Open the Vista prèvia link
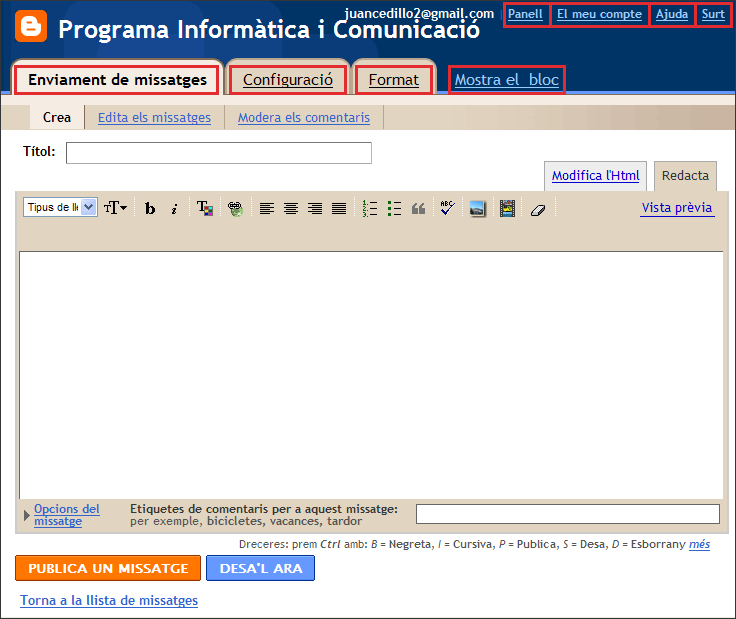The width and height of the screenshot is (736, 619). 677,207
